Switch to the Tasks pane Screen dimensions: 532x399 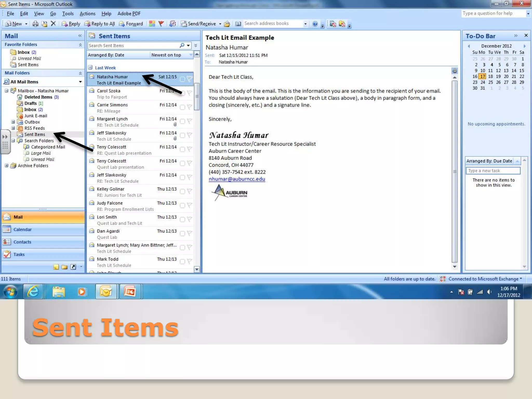tap(43, 255)
